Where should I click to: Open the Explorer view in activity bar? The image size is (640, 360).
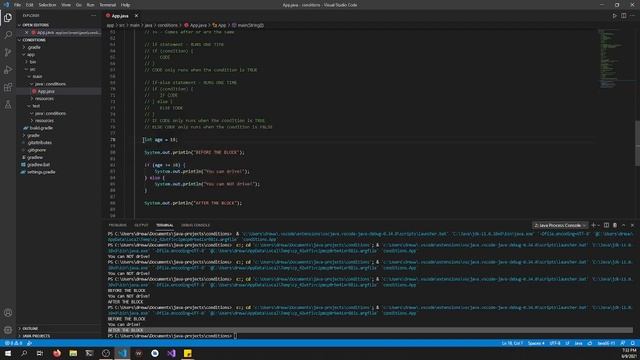pos(8,18)
